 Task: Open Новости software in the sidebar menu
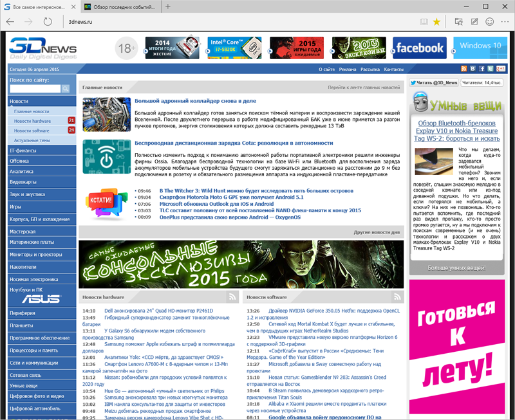click(x=42, y=131)
